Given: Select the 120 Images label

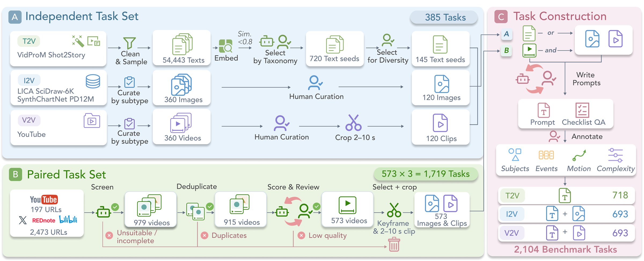Looking at the screenshot, I should pos(441,98).
